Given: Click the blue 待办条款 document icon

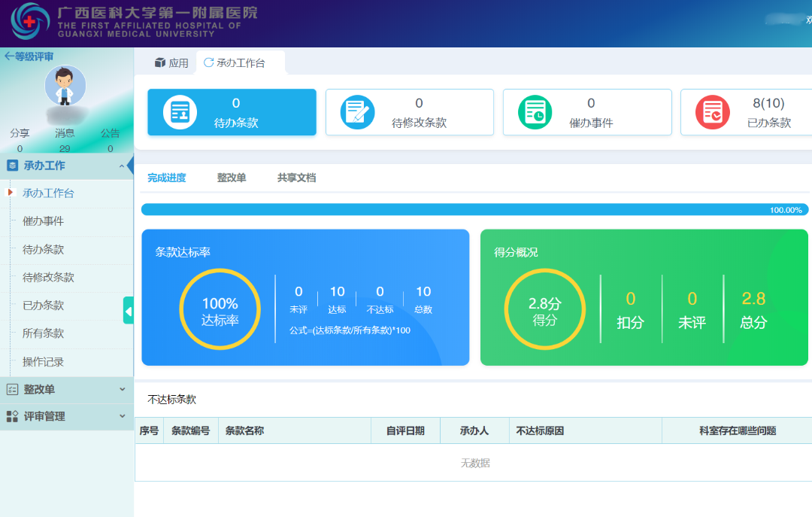Looking at the screenshot, I should point(179,111).
